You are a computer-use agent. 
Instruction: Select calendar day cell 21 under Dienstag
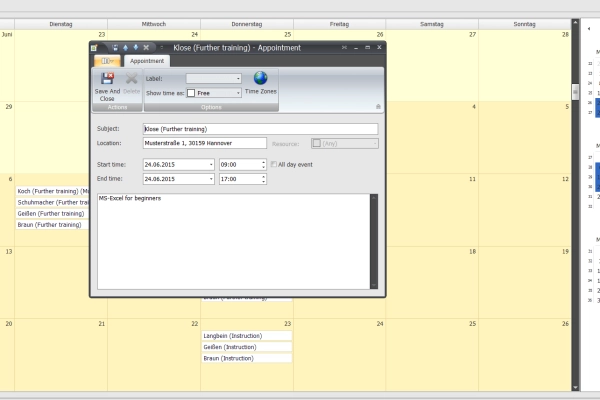coord(61,355)
